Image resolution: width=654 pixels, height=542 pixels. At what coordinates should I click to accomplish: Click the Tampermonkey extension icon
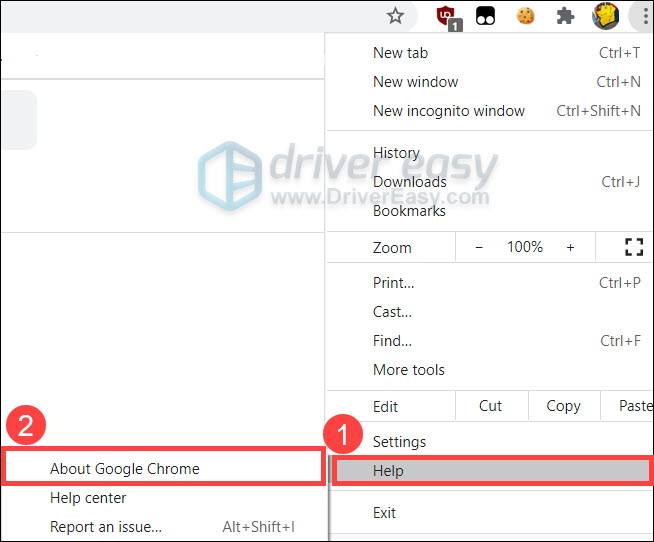pyautogui.click(x=485, y=16)
